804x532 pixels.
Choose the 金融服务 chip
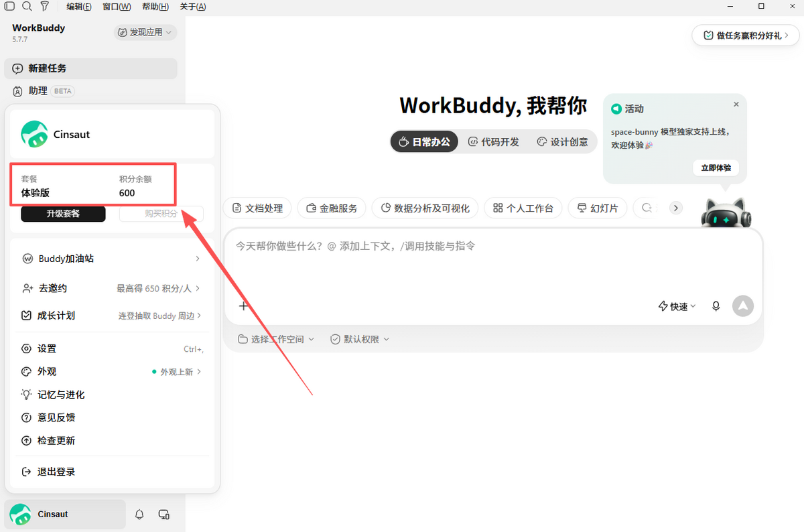pyautogui.click(x=332, y=208)
